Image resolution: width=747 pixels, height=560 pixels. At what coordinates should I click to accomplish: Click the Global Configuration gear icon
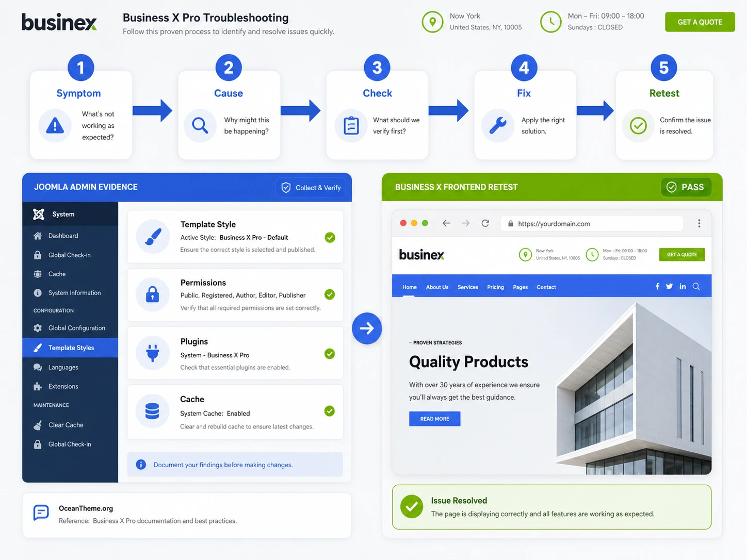[x=38, y=328]
